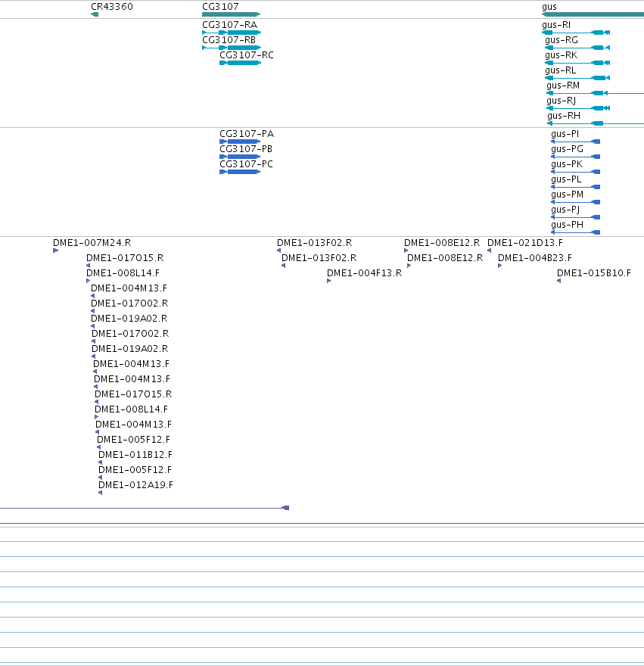Open the CG3107-RA transcript label

click(230, 25)
